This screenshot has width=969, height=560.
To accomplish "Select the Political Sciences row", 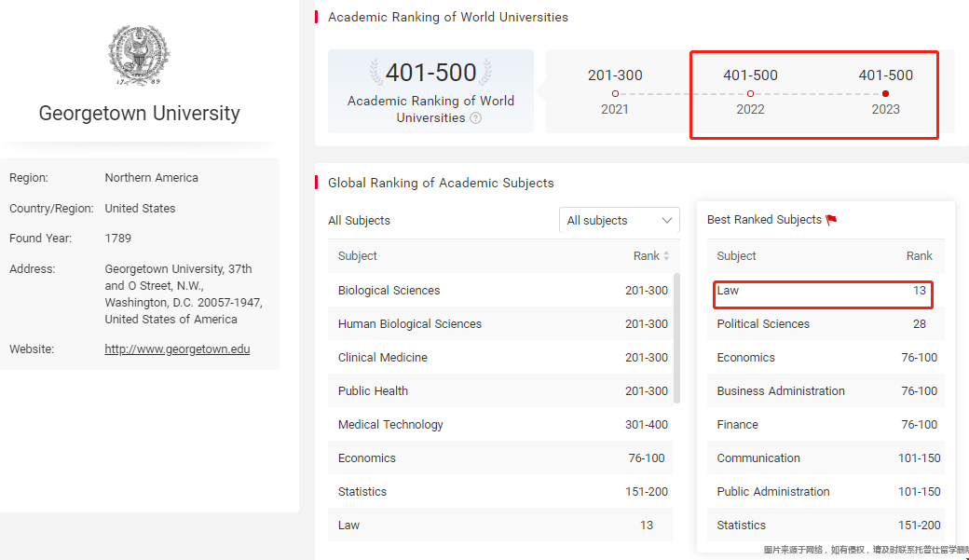I will 826,324.
